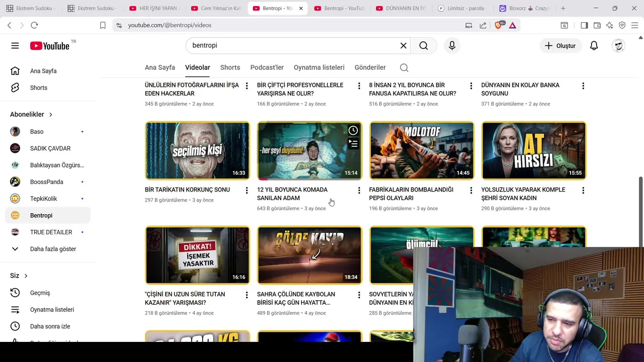The height and width of the screenshot is (362, 644).
Task: Open MOLOTOF video thumbnail
Action: (422, 150)
